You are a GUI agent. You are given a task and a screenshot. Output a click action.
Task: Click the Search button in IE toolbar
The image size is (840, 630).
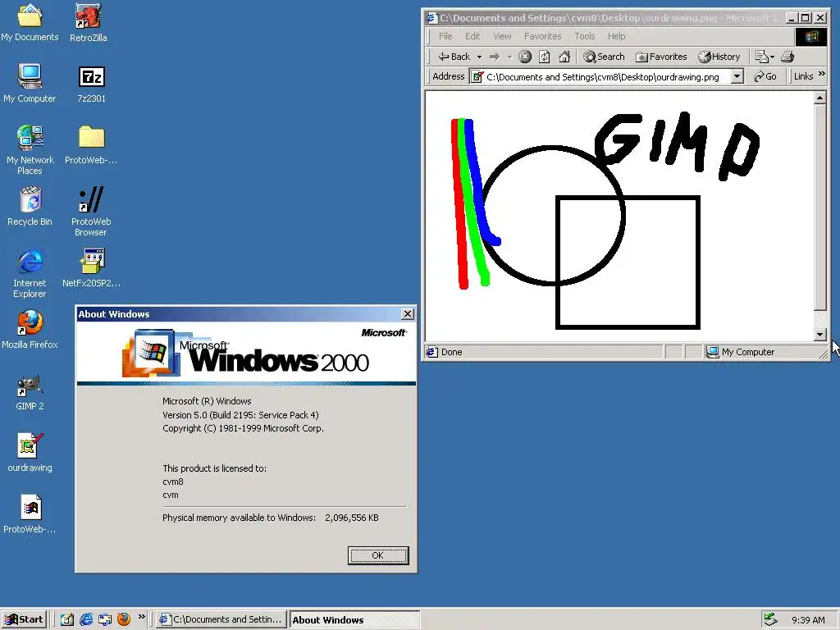click(605, 57)
